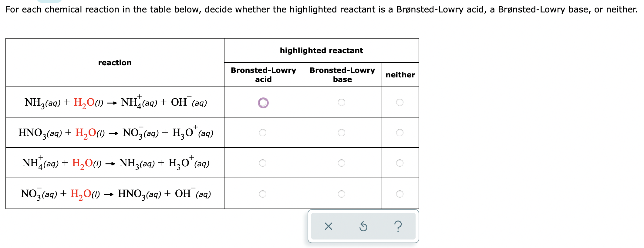Select Brønsted-Lowry acid for the NH4+ reaction
The height and width of the screenshot is (248, 644).
click(263, 163)
